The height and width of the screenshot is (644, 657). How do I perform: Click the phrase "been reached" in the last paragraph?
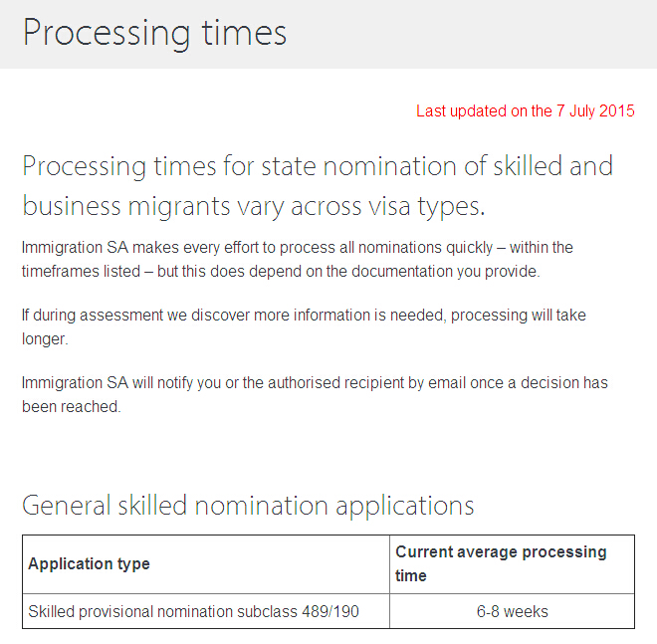(x=70, y=406)
